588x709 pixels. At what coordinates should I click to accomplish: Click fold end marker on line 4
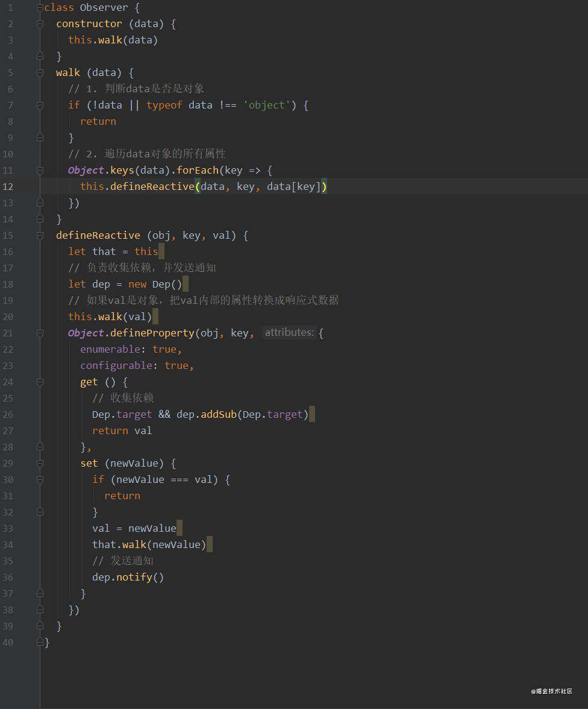point(40,57)
